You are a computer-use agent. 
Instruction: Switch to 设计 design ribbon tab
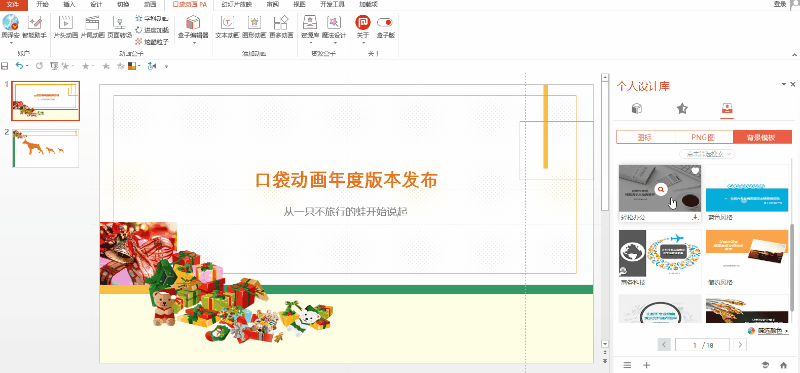(95, 4)
